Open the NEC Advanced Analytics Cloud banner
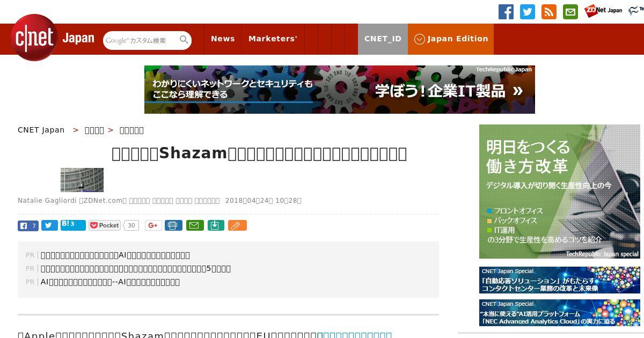The image size is (644, 338). 560,313
